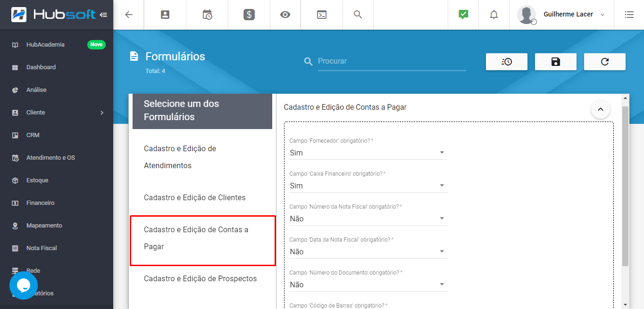Click the 'Total: 4' text
Image resolution: width=644 pixels, height=309 pixels.
pos(155,71)
